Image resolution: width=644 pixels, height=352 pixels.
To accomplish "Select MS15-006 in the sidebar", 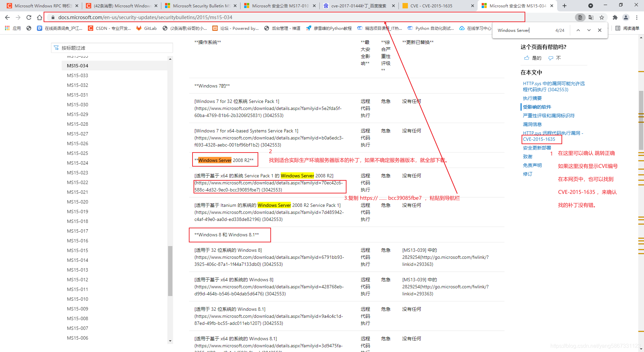I will pyautogui.click(x=77, y=338).
